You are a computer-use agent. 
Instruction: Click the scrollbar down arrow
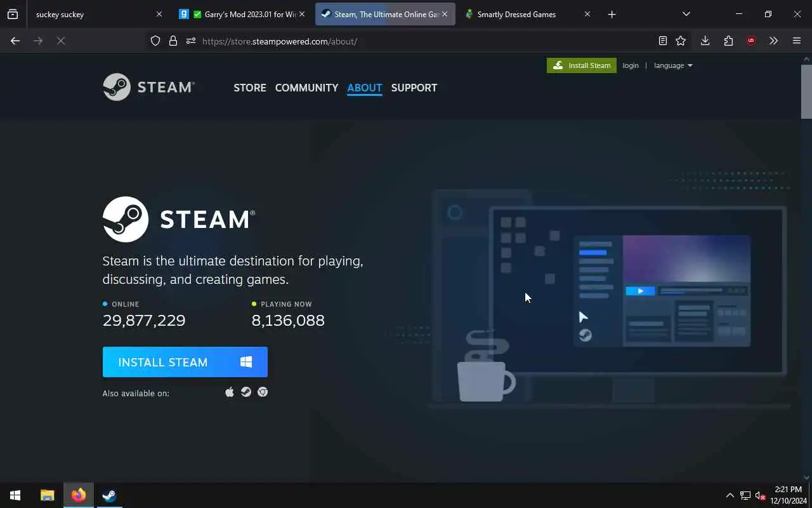(806, 478)
